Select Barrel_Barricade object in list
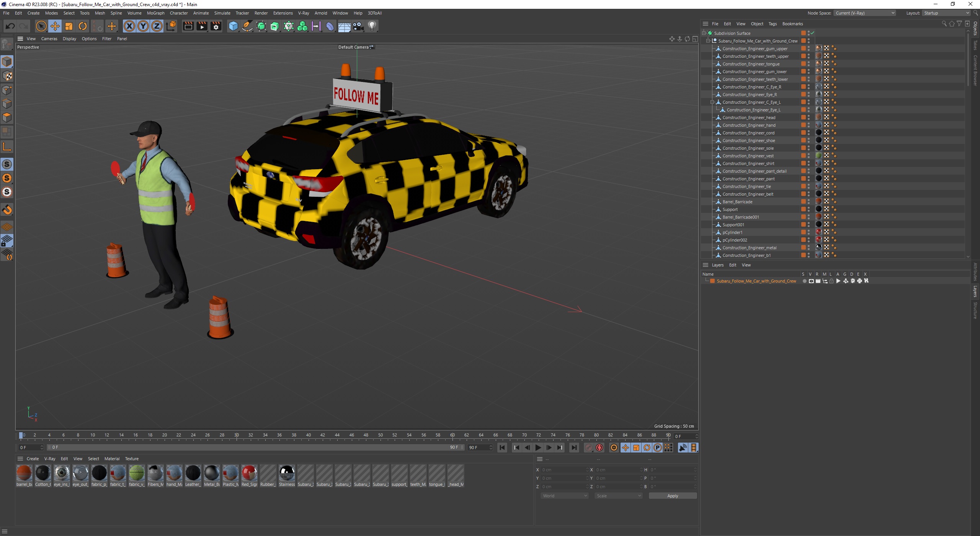The width and height of the screenshot is (980, 536). 737,202
